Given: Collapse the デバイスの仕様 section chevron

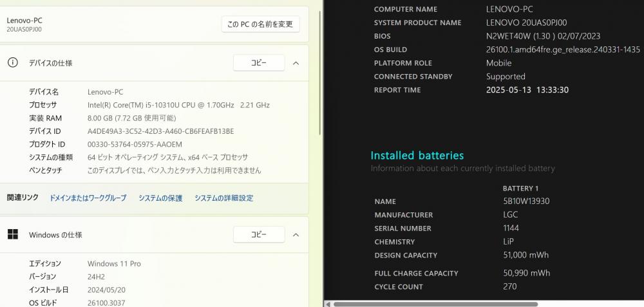Looking at the screenshot, I should click(x=296, y=63).
